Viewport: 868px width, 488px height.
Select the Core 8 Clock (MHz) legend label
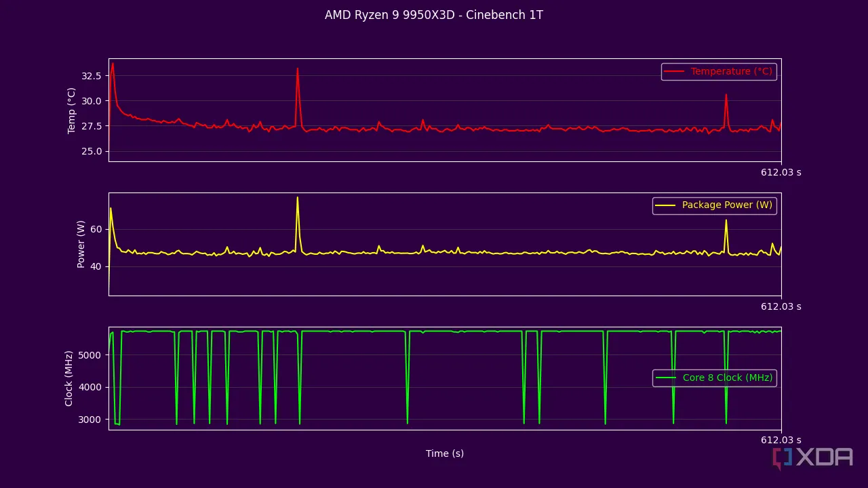tap(727, 378)
